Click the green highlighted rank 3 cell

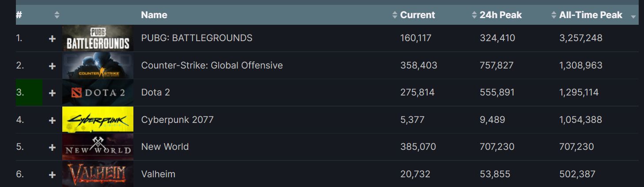tap(29, 92)
